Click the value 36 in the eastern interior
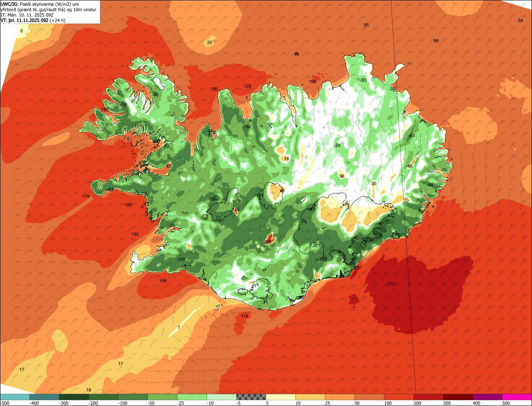This screenshot has height=406, width=532. click(342, 176)
